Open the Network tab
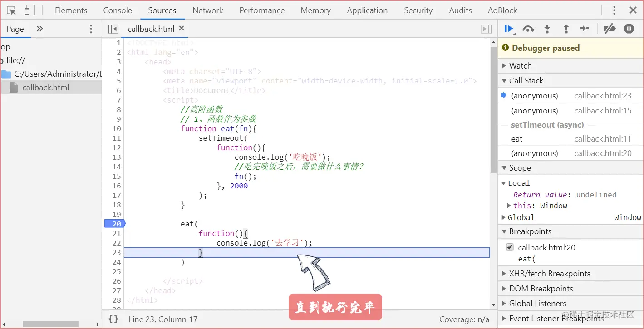 point(208,10)
